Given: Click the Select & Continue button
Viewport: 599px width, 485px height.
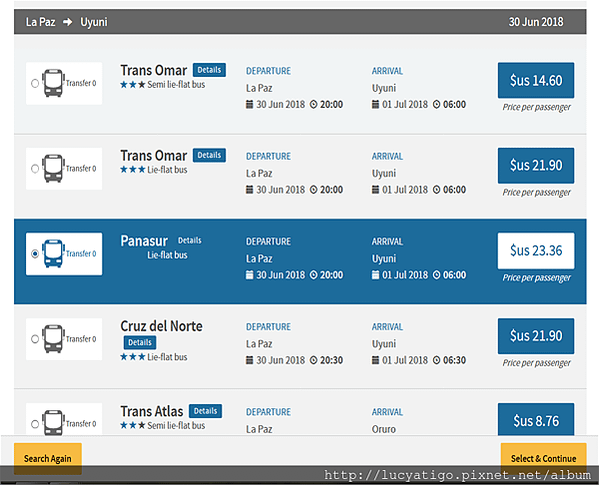Looking at the screenshot, I should 543,458.
